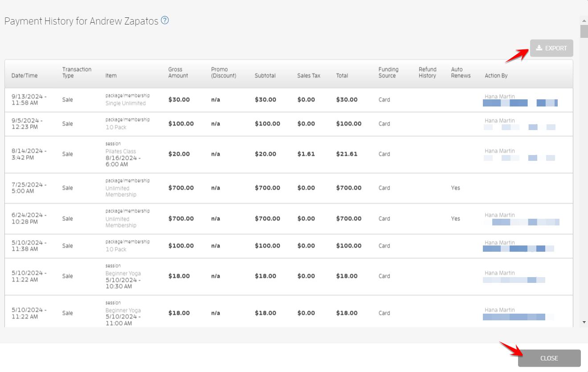
Task: Click Card funding source in 8/14/2024 row
Action: [x=384, y=154]
